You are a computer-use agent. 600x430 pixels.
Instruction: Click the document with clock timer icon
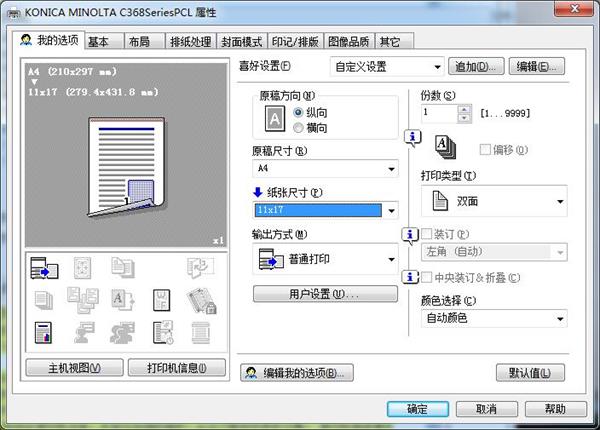pos(163,332)
